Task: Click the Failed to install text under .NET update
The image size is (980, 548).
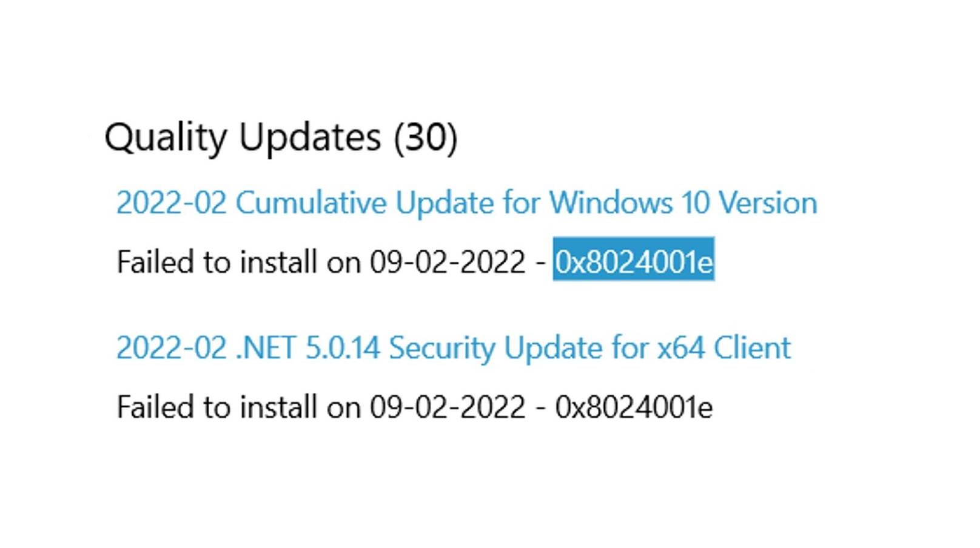Action: point(320,407)
